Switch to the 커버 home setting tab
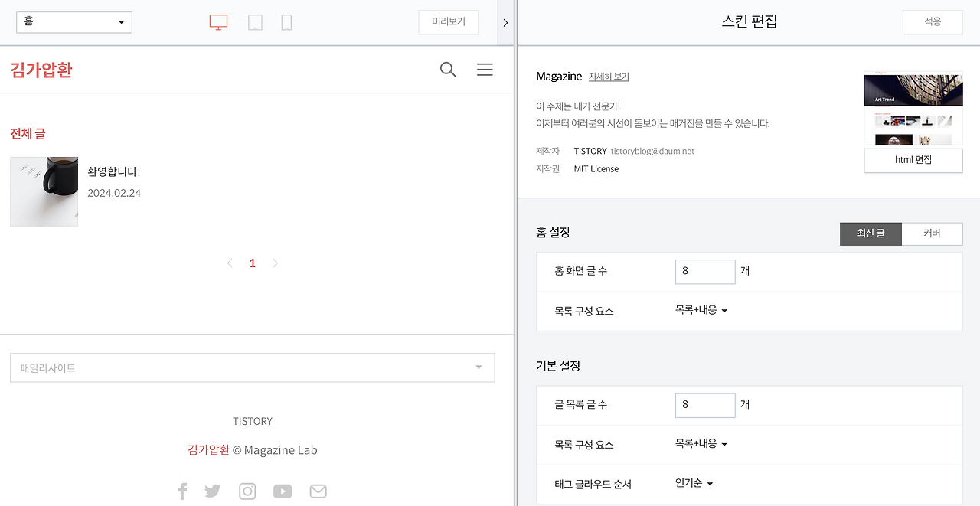This screenshot has height=506, width=980. click(x=932, y=233)
